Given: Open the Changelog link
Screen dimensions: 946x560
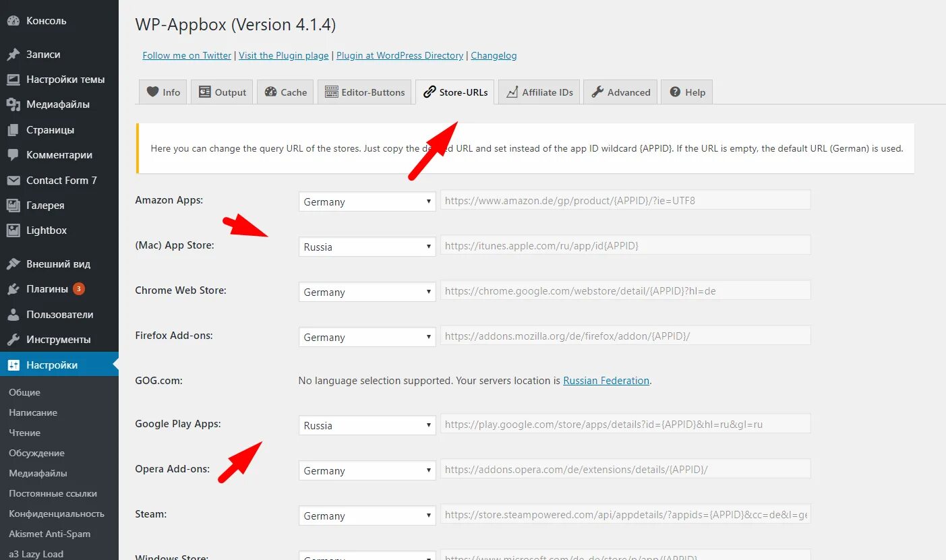Looking at the screenshot, I should coord(494,55).
